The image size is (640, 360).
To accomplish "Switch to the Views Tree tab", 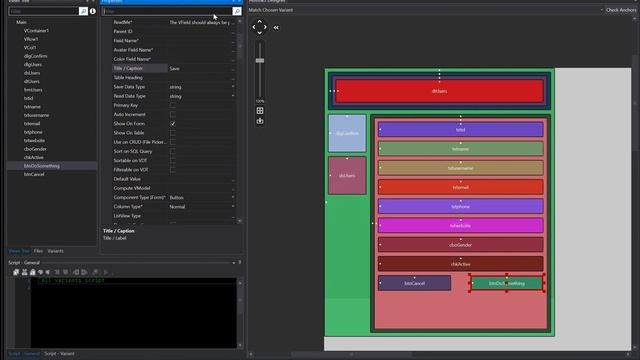I will [19, 251].
